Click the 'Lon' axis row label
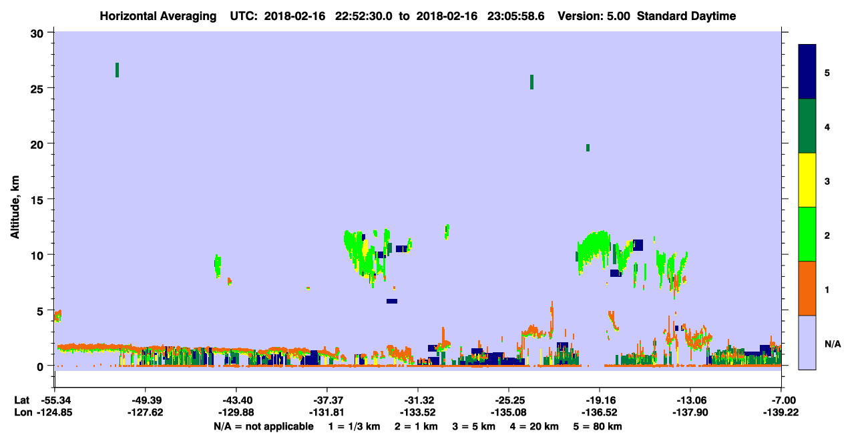This screenshot has width=868, height=445. click(22, 412)
